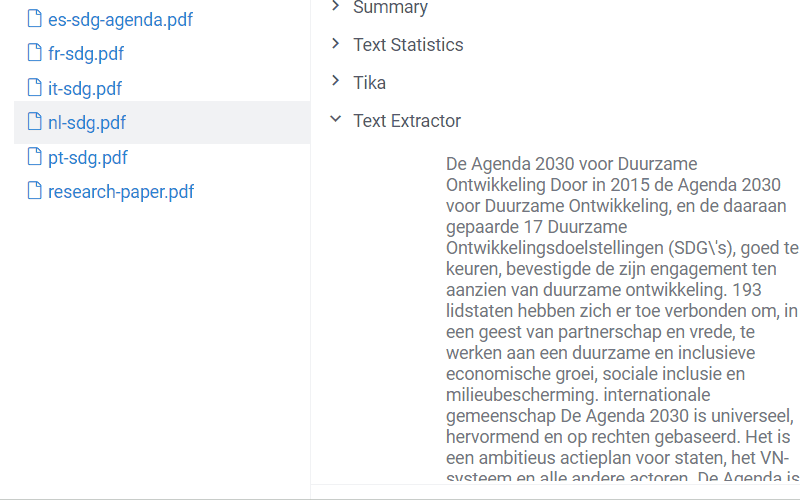The image size is (800, 500).
Task: Select the it-sdg.pdf file name
Action: tap(85, 89)
